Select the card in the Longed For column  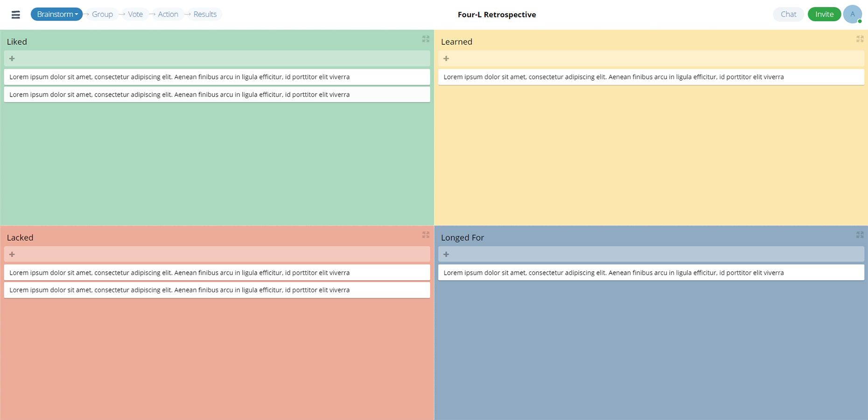coord(651,273)
